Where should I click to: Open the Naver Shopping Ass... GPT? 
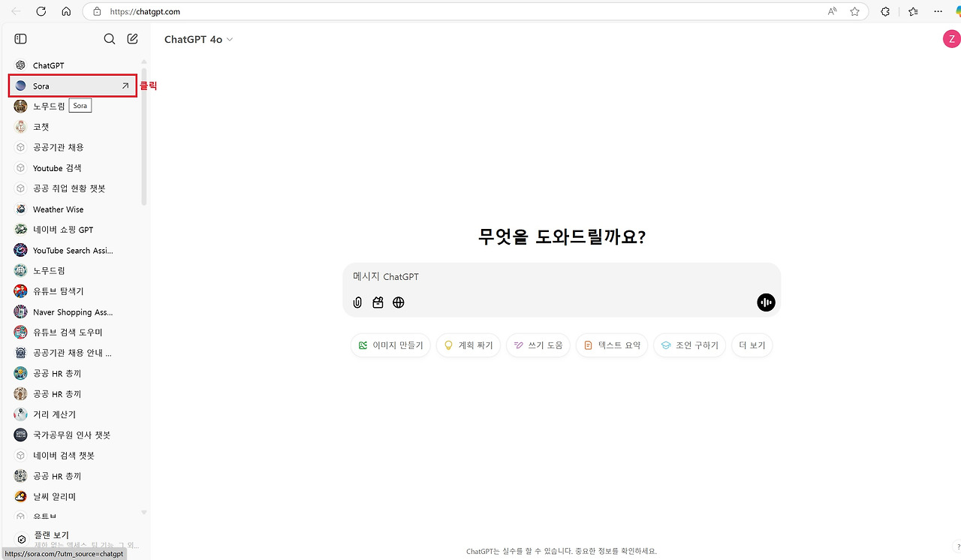74,312
